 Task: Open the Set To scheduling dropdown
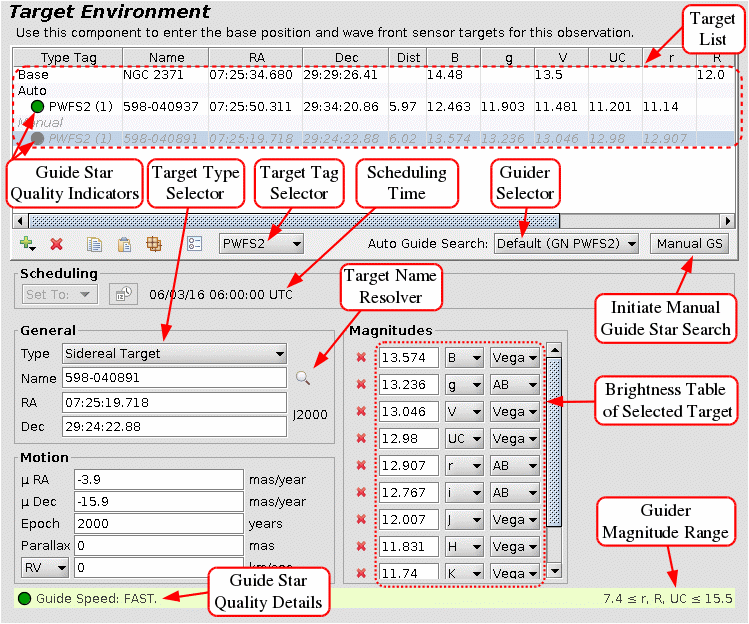coord(60,294)
